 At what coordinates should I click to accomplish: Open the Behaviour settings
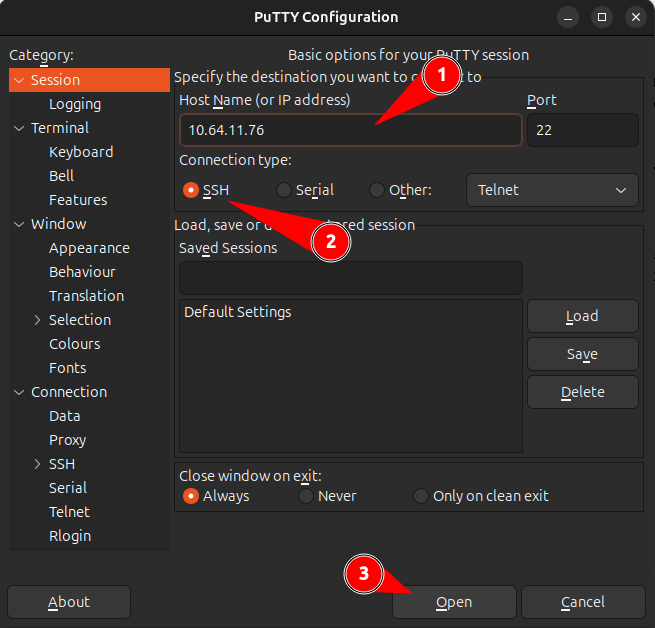coord(82,272)
